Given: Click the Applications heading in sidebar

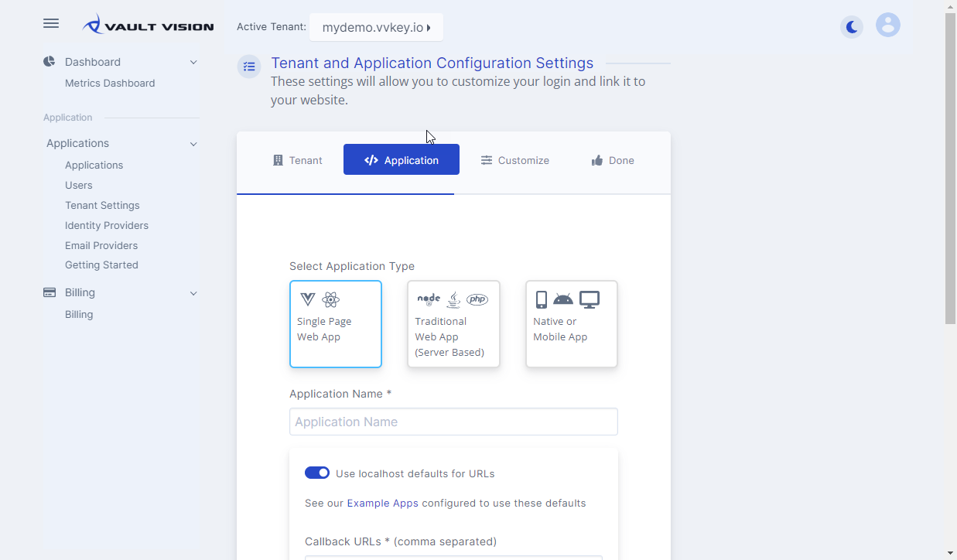Looking at the screenshot, I should pyautogui.click(x=77, y=143).
